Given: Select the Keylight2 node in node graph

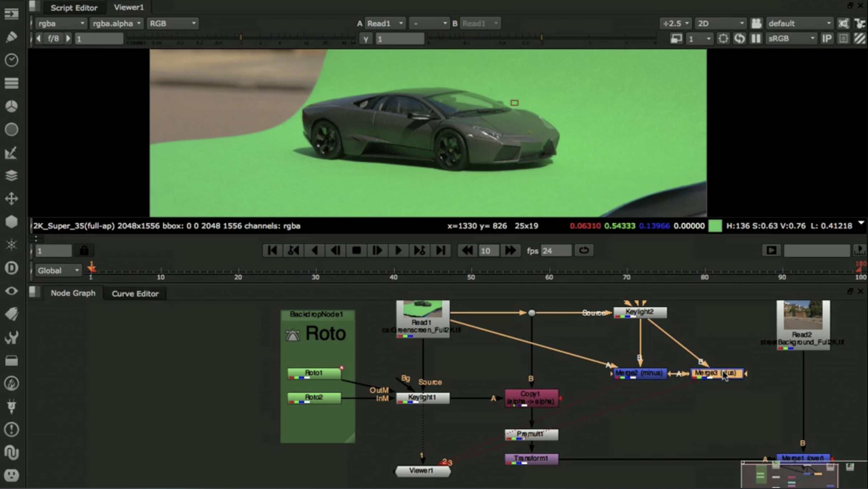Looking at the screenshot, I should pyautogui.click(x=640, y=312).
